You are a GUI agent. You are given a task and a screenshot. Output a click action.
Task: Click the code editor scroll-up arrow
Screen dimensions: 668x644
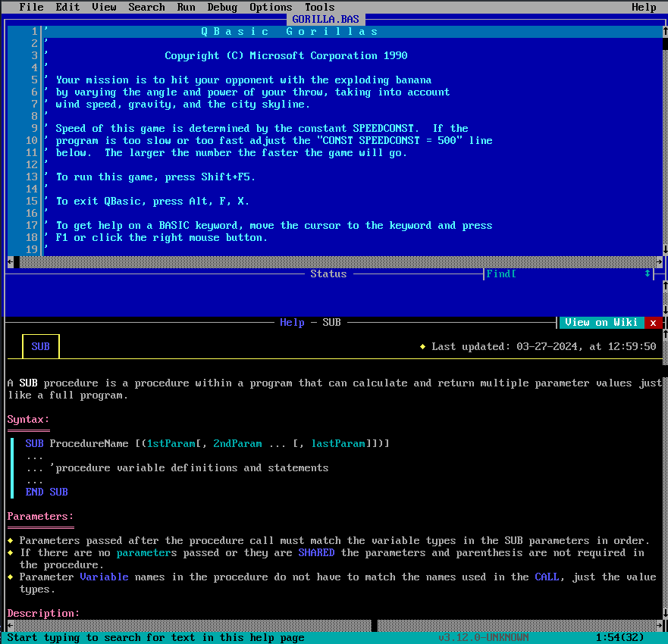click(665, 31)
